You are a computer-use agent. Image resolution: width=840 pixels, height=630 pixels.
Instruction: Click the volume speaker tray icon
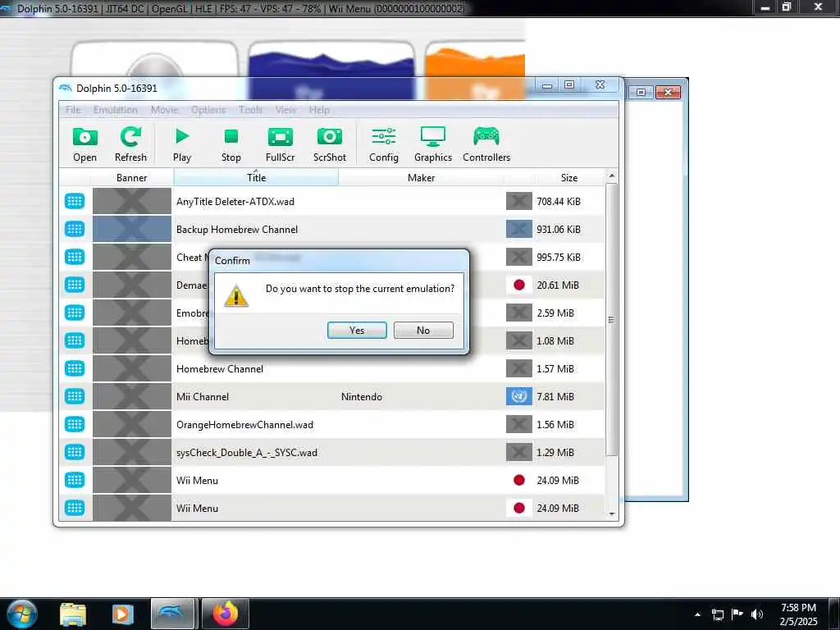(x=757, y=614)
